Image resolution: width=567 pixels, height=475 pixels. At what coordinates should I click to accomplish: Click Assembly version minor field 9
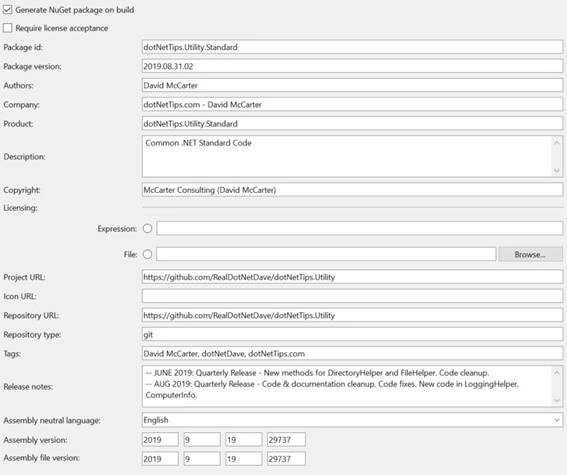202,440
